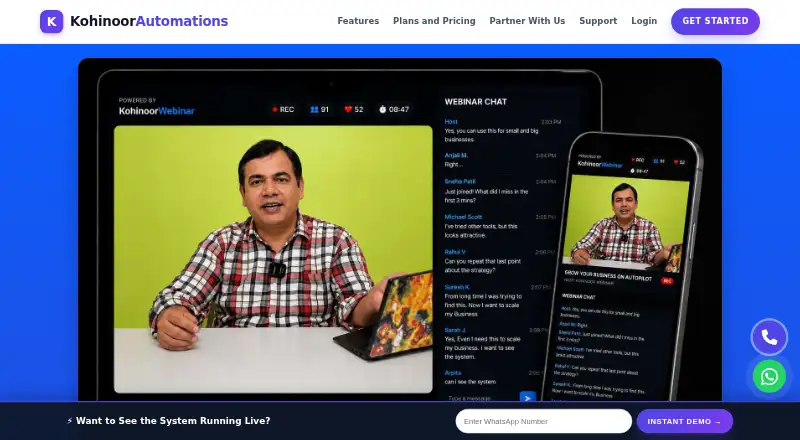Click the WEBINAR CHAT heading

coord(476,102)
